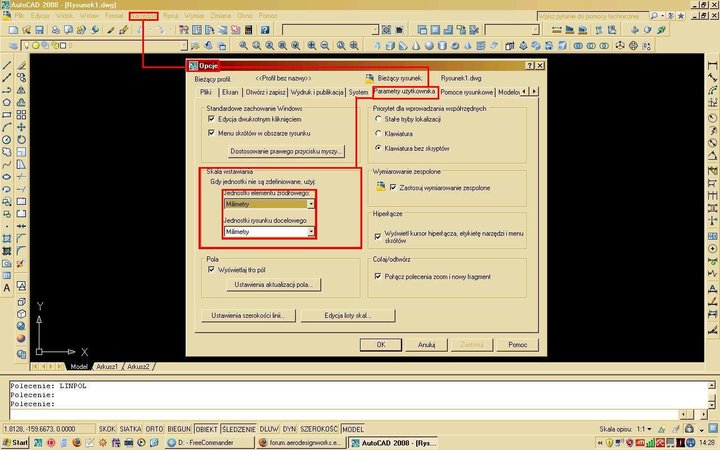The width and height of the screenshot is (720, 450).
Task: Toggle Menu skrótów w obszarze rysunku checkbox
Action: point(211,133)
